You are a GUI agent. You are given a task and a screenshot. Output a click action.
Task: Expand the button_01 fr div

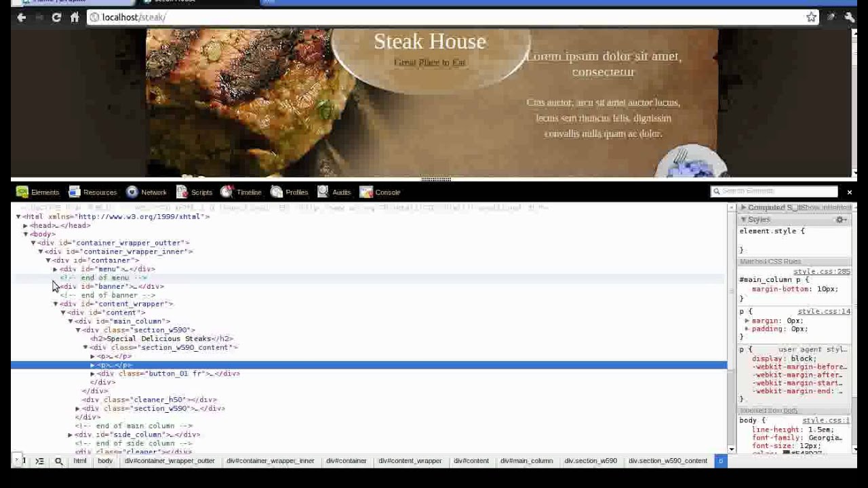pyautogui.click(x=93, y=373)
